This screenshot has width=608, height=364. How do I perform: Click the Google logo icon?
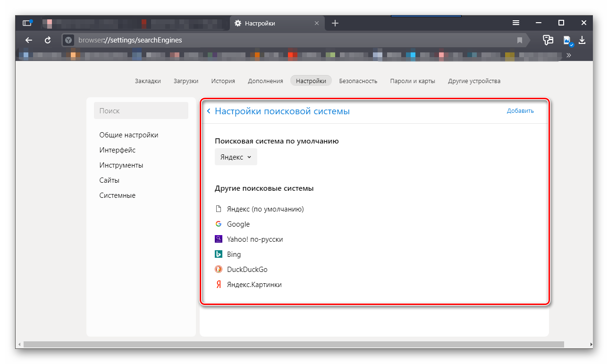(219, 224)
